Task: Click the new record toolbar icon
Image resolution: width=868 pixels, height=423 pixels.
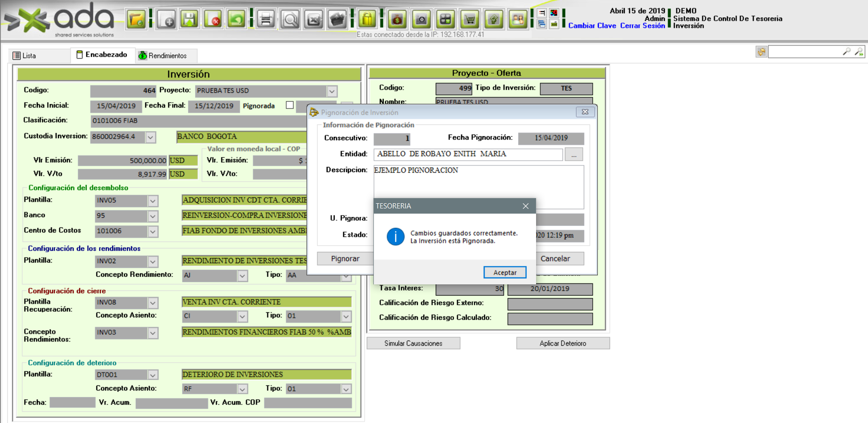Action: click(166, 19)
